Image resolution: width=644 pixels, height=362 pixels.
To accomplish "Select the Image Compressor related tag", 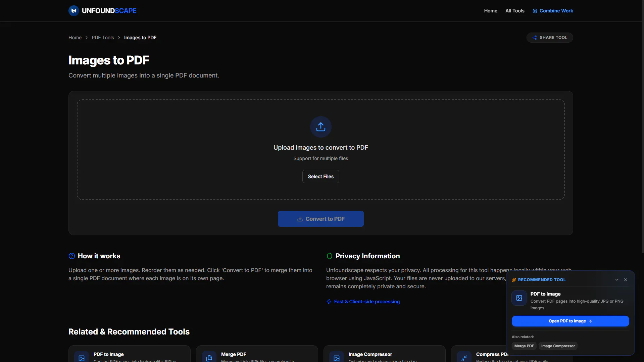I will pyautogui.click(x=558, y=346).
